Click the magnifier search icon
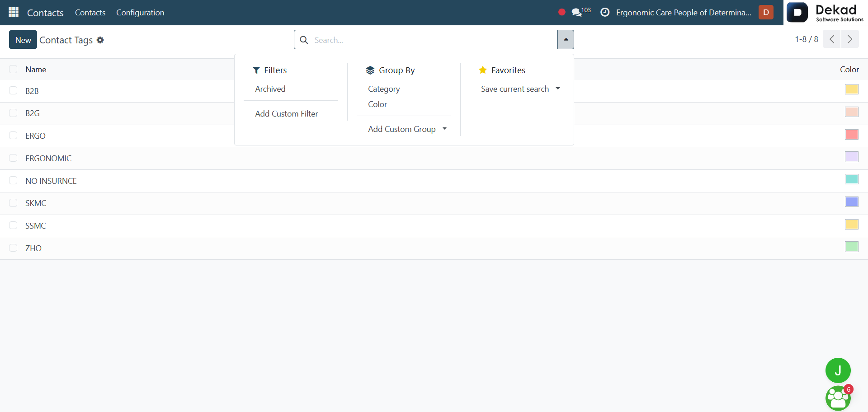 304,40
